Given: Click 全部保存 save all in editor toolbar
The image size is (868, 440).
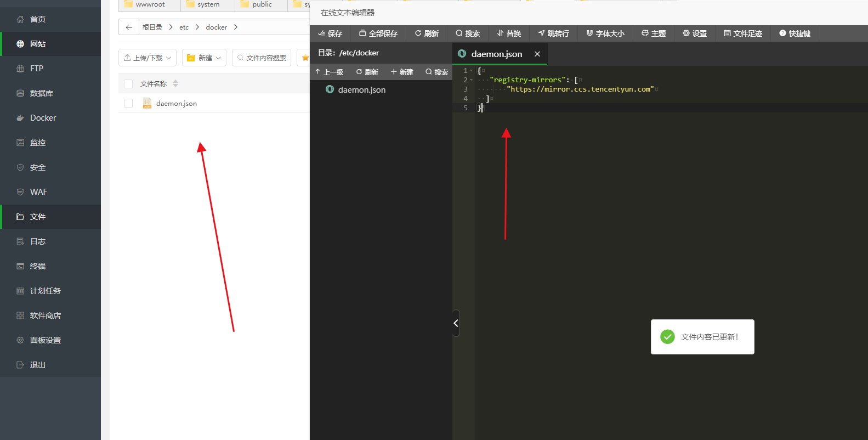Looking at the screenshot, I should pyautogui.click(x=378, y=33).
